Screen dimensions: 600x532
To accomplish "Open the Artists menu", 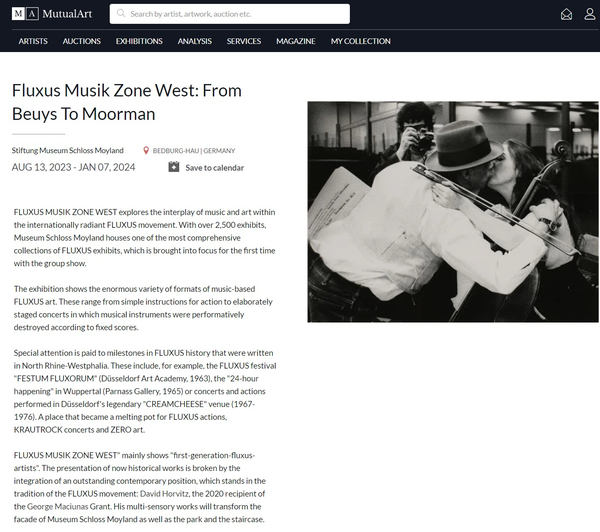I will pyautogui.click(x=33, y=41).
